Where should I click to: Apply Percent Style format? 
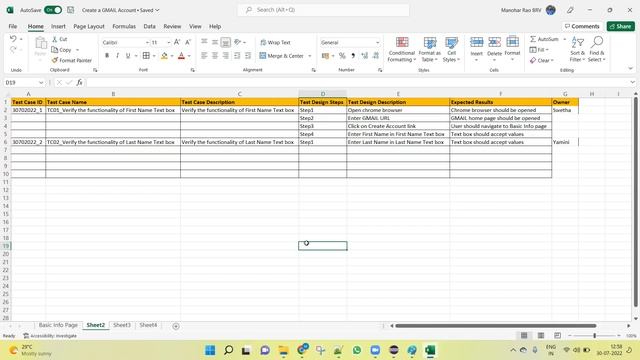342,56
